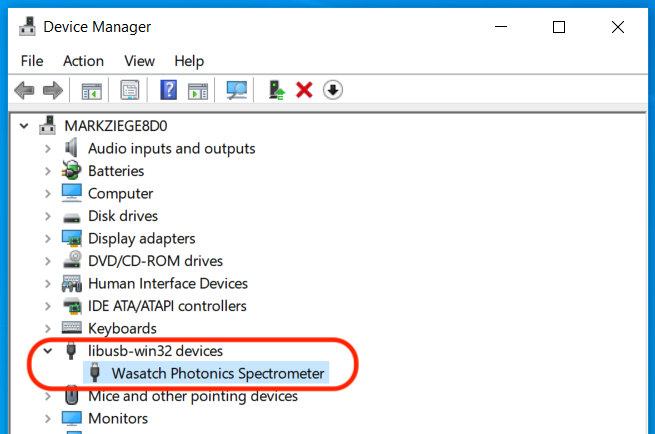Click Scan for hardware changes icon
The width and height of the screenshot is (655, 434).
click(x=237, y=91)
